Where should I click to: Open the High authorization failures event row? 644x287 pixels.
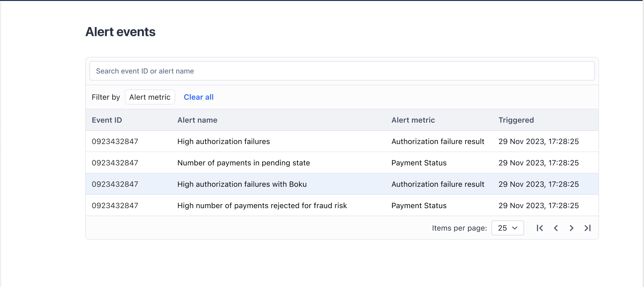coord(342,141)
